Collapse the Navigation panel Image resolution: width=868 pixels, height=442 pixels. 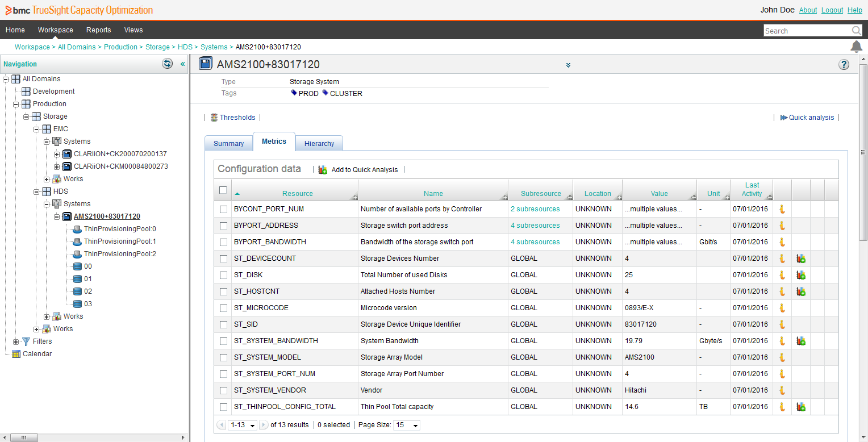pos(182,64)
